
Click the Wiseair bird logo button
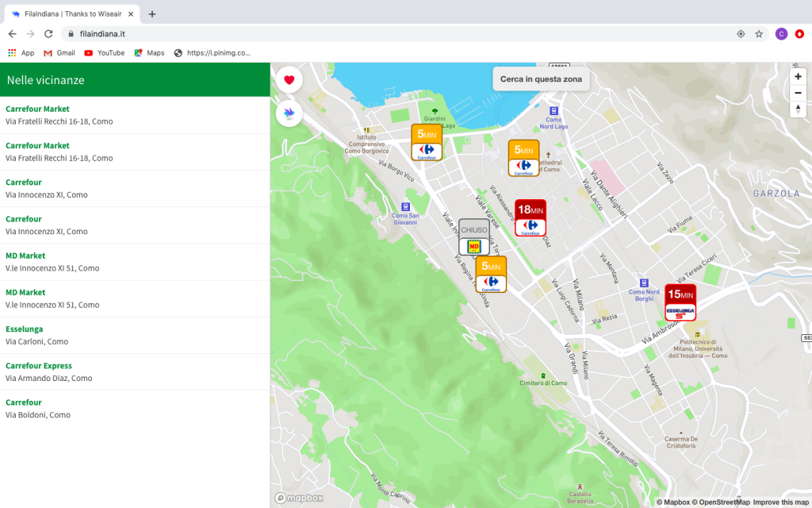[x=289, y=114]
